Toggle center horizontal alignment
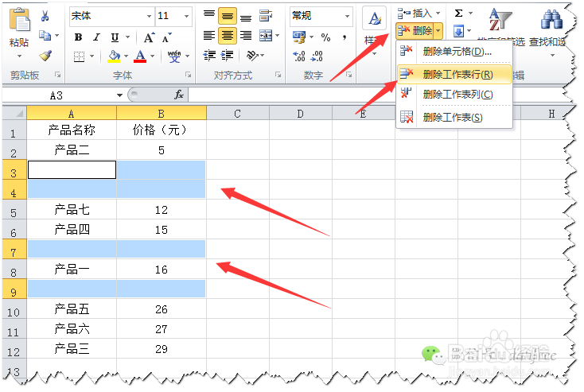Viewport: 584px width, 392px height. pyautogui.click(x=228, y=36)
